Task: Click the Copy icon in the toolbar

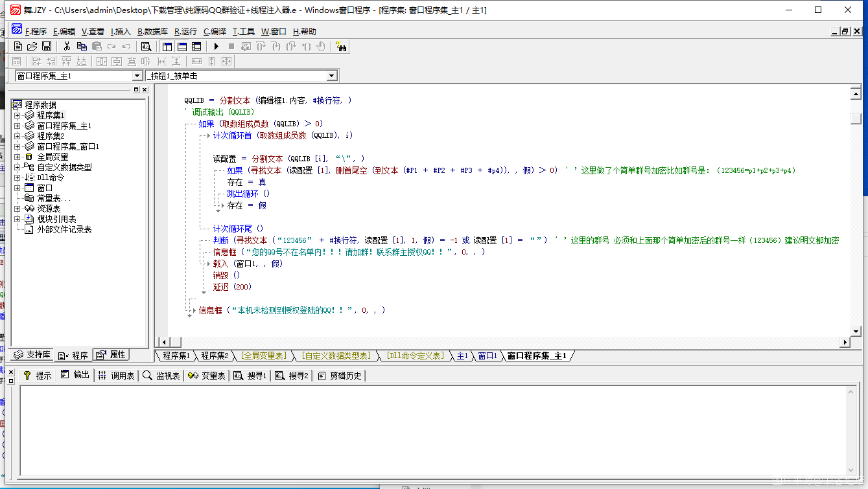Action: coord(82,46)
